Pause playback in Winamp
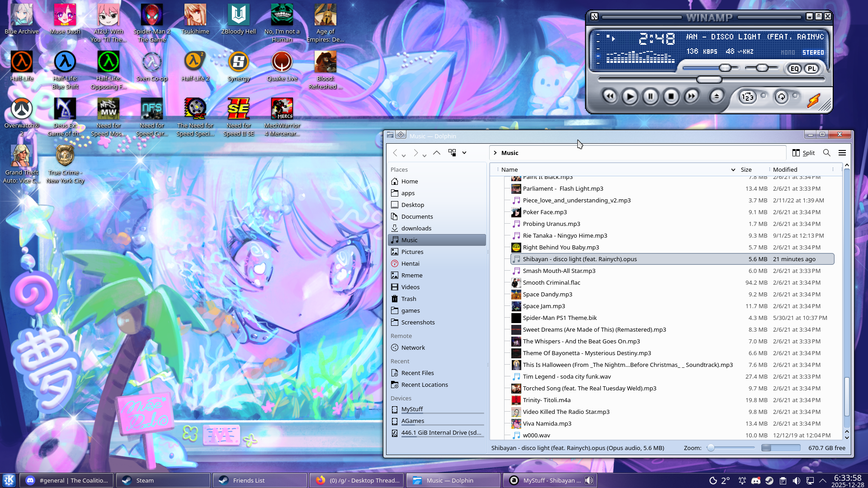The image size is (868, 488). (650, 96)
